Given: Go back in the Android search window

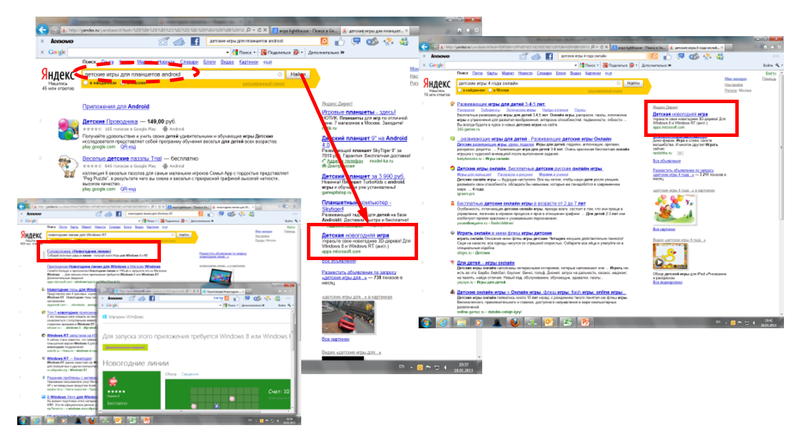Looking at the screenshot, I should (43, 30).
